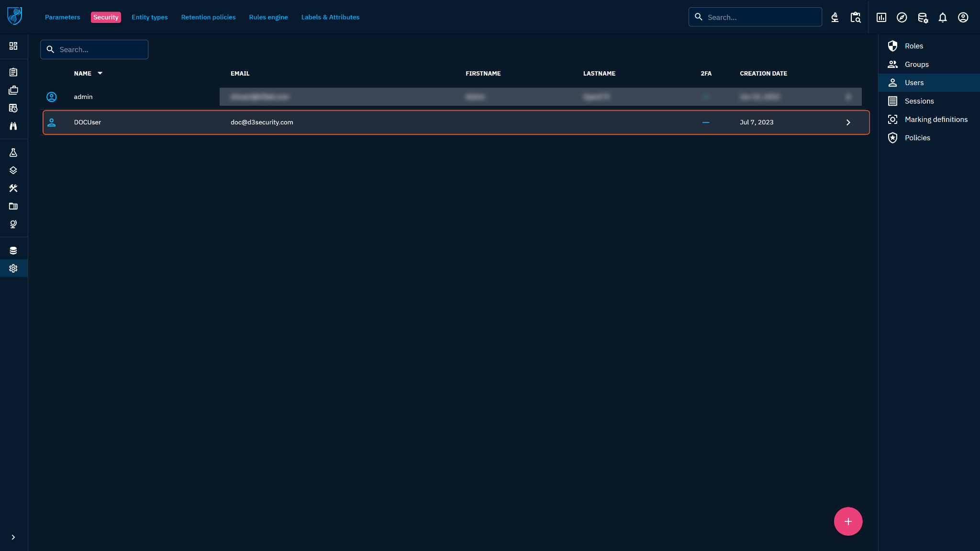Expand the DOCUser row chevron
The height and width of the screenshot is (551, 980).
pyautogui.click(x=848, y=122)
